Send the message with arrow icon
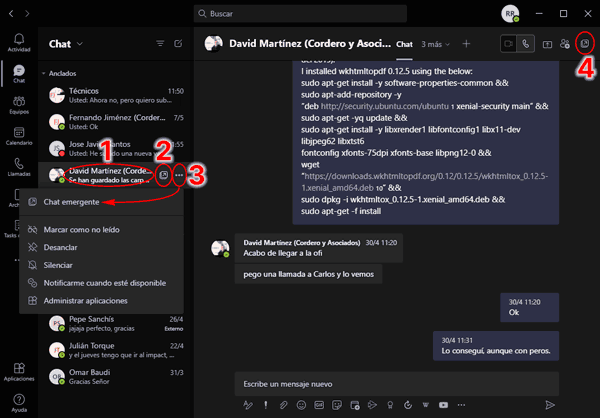Image resolution: width=600 pixels, height=418 pixels. (x=550, y=405)
